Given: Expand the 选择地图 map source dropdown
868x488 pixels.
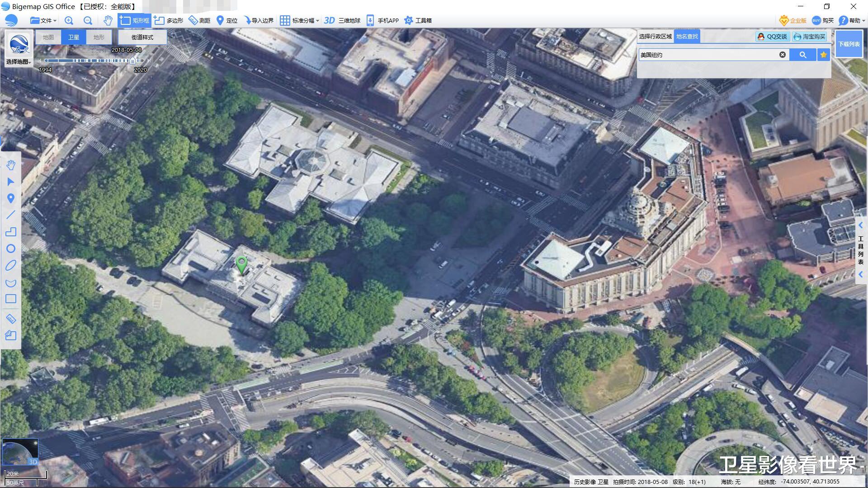Looking at the screenshot, I should pyautogui.click(x=19, y=61).
